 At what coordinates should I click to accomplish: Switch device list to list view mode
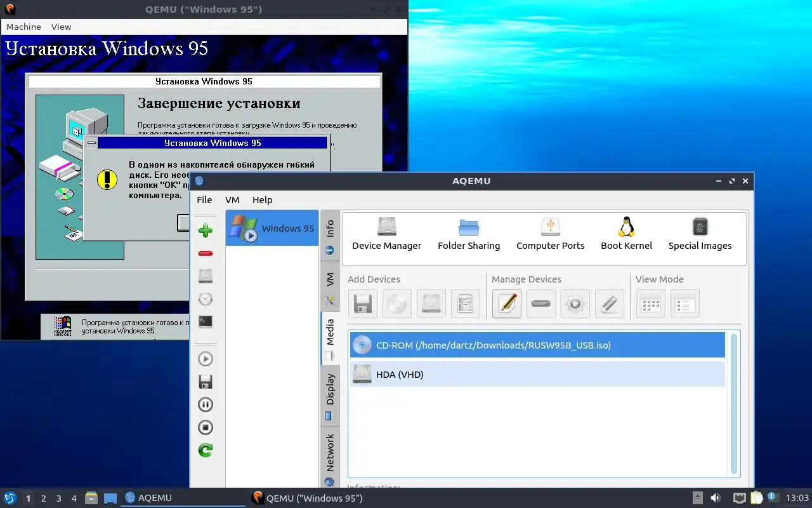pyautogui.click(x=685, y=304)
